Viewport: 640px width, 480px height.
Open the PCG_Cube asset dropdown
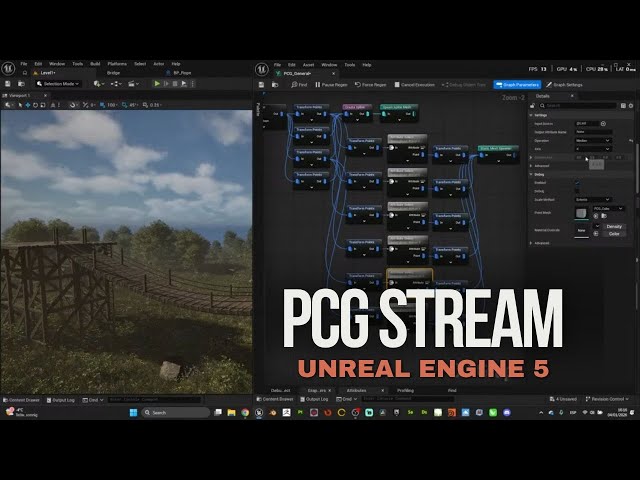pyautogui.click(x=608, y=209)
